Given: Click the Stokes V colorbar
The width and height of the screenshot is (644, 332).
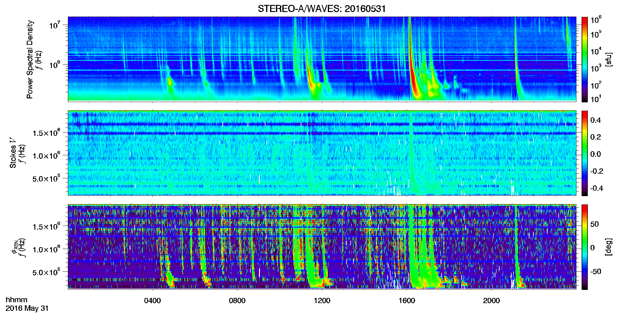Looking at the screenshot, I should pyautogui.click(x=585, y=153).
